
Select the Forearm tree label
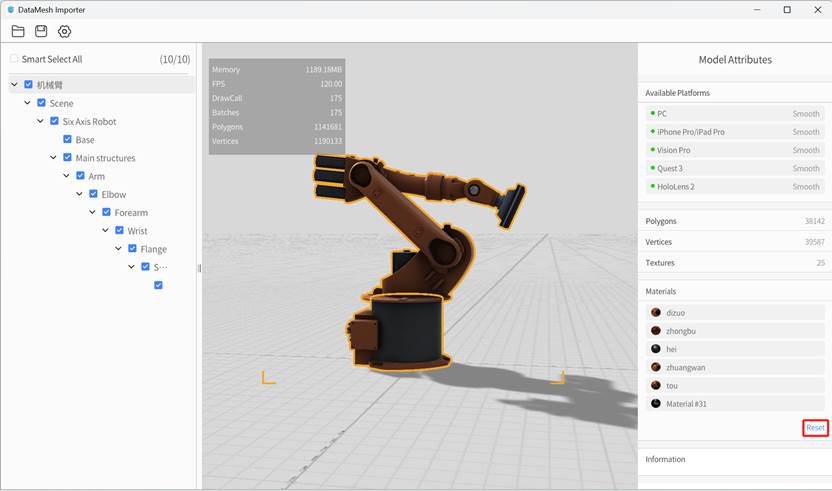(131, 212)
